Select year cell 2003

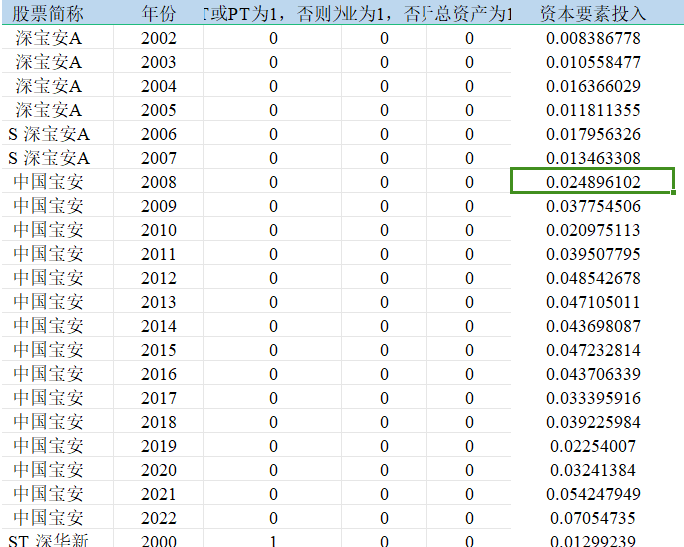tap(158, 62)
